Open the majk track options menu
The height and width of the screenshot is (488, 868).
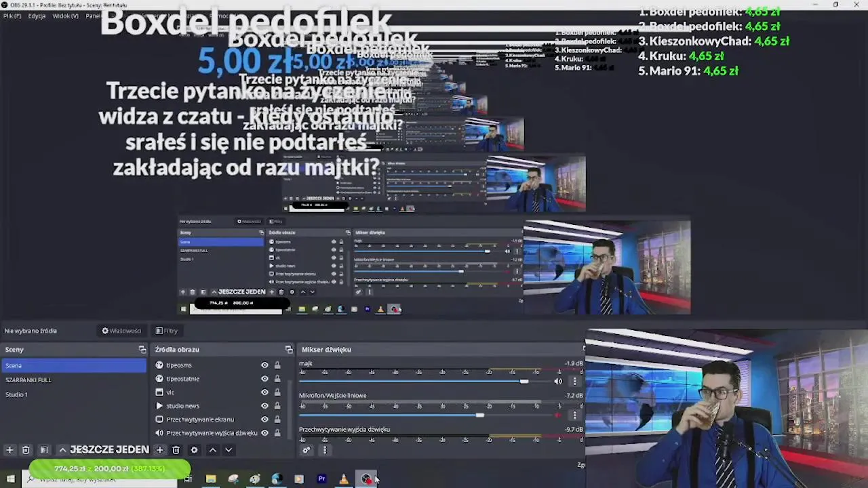tap(575, 381)
